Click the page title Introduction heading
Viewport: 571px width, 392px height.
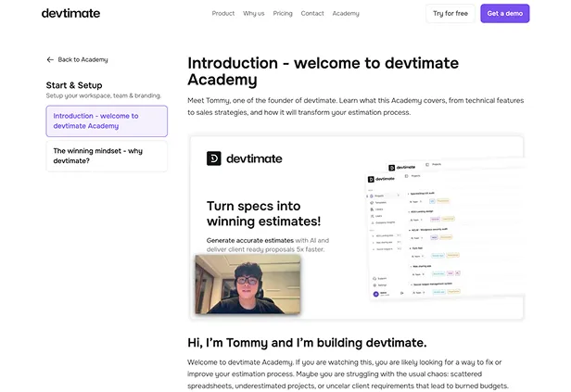[x=323, y=70]
